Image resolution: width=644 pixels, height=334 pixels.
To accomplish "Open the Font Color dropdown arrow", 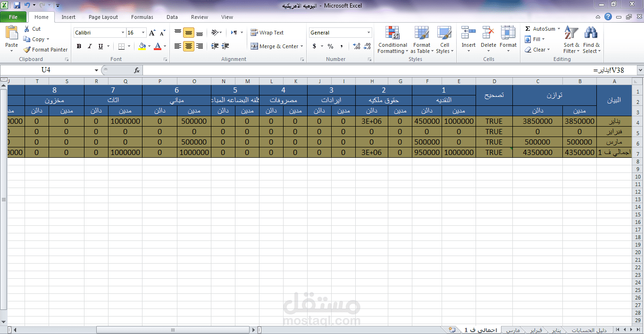I will pyautogui.click(x=165, y=46).
